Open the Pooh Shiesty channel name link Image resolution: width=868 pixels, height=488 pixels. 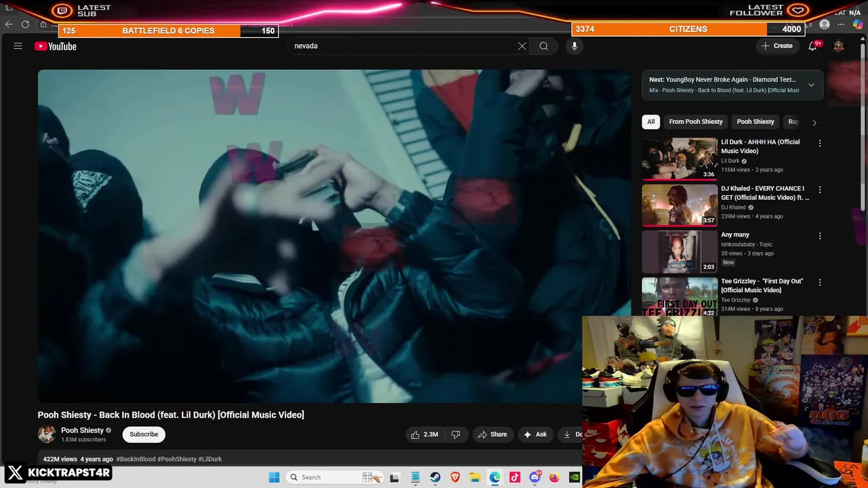click(82, 430)
